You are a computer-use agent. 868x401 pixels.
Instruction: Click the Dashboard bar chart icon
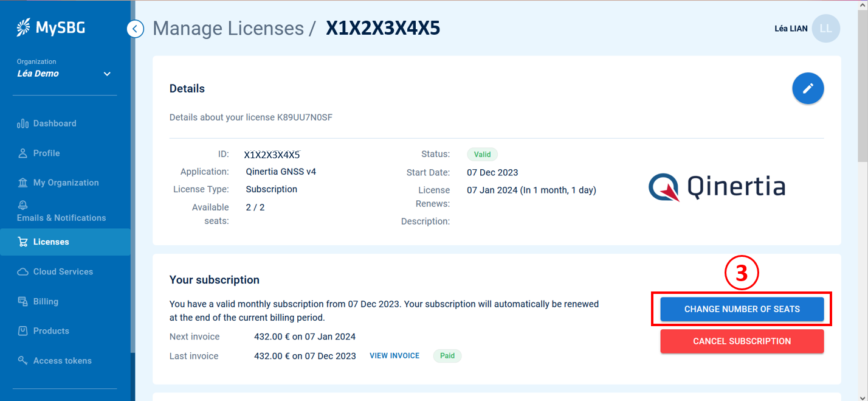[23, 124]
